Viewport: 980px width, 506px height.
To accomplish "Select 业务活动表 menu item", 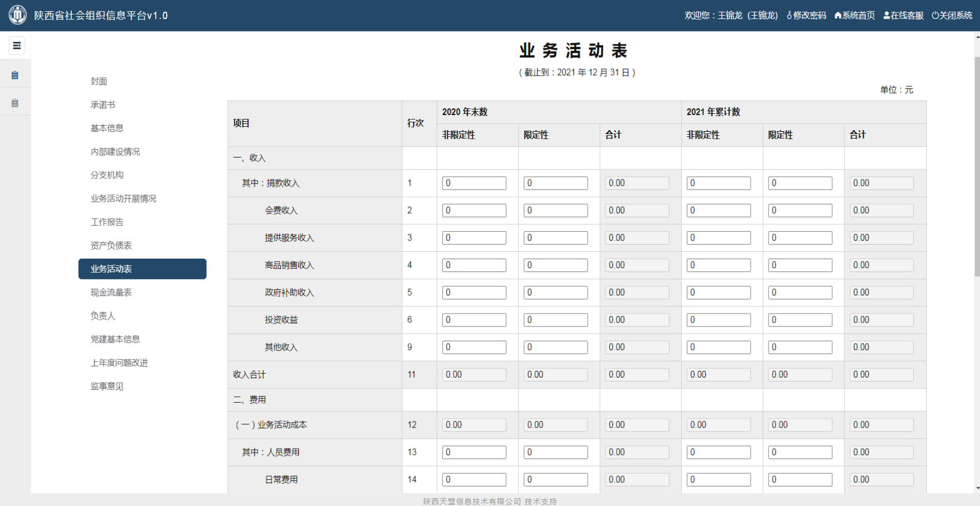I will [x=142, y=269].
